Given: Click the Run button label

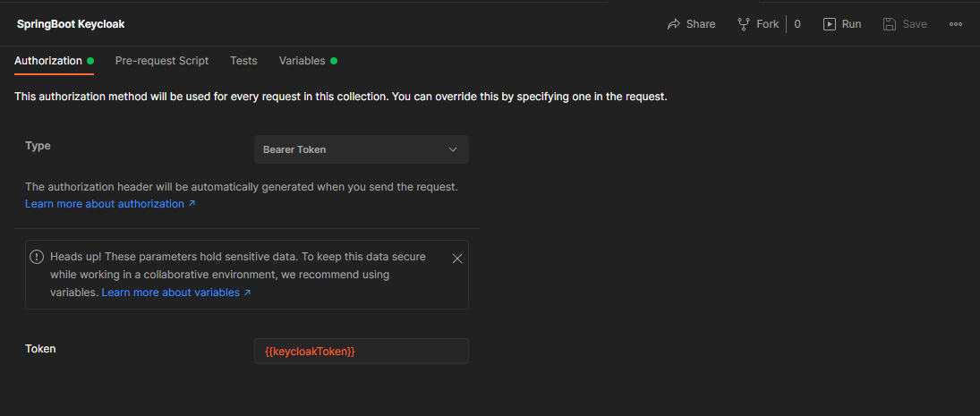Looking at the screenshot, I should 851,24.
